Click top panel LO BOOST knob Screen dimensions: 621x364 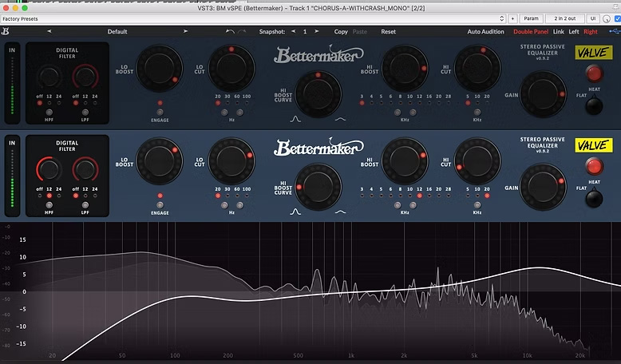159,69
